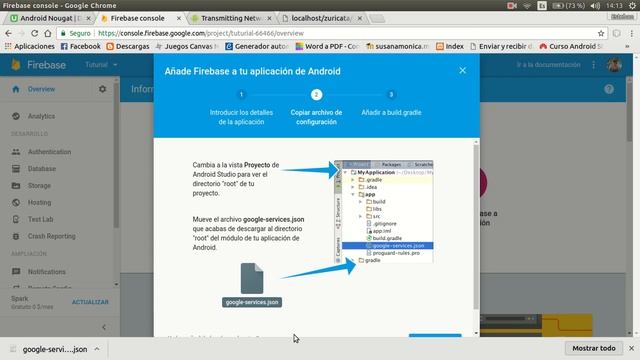Click the Analytics icon in the sidebar

click(16, 116)
